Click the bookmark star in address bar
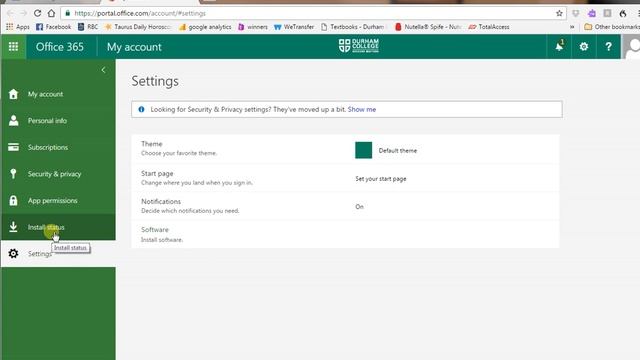The height and width of the screenshot is (360, 640). point(559,13)
